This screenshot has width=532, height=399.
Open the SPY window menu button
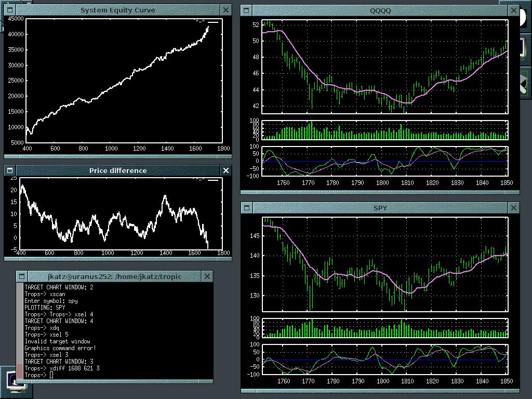[x=247, y=208]
